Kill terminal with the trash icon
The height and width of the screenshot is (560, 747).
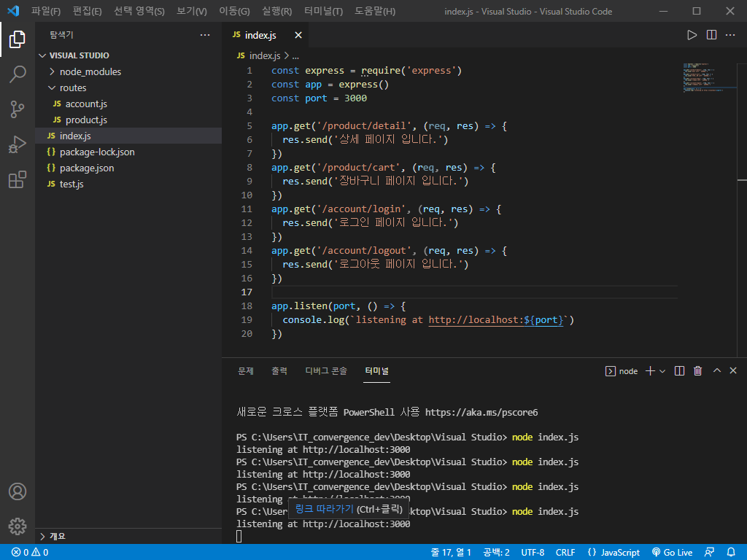point(697,371)
